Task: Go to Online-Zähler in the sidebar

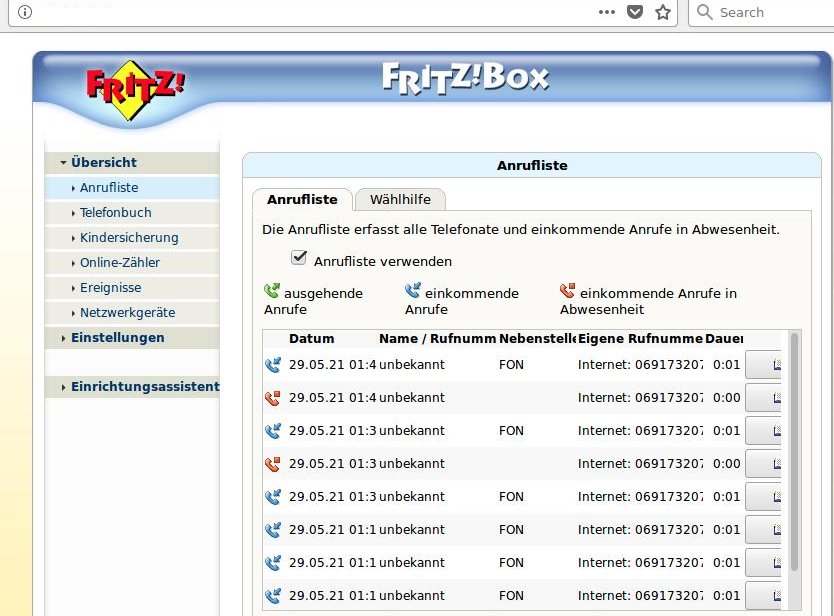Action: coord(132,263)
